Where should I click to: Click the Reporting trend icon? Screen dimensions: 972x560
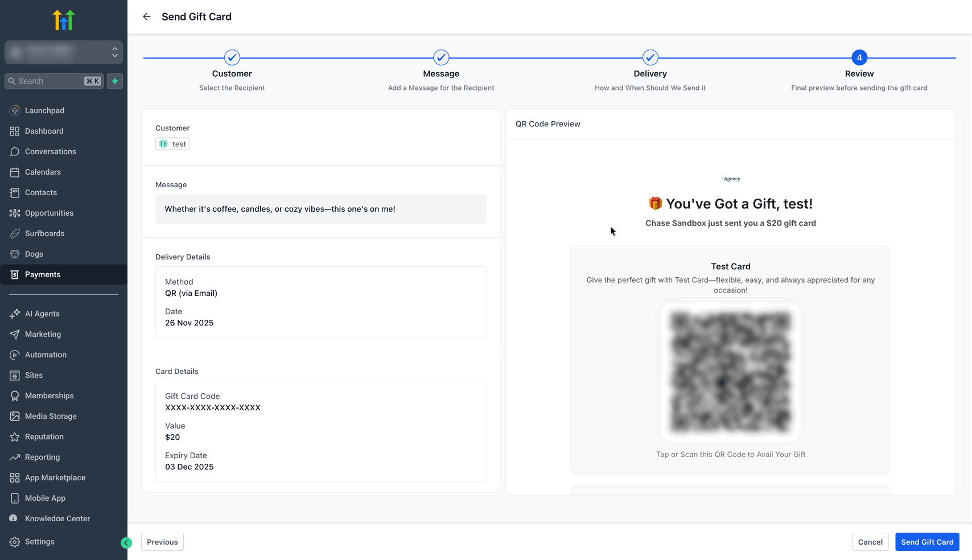[x=15, y=457]
